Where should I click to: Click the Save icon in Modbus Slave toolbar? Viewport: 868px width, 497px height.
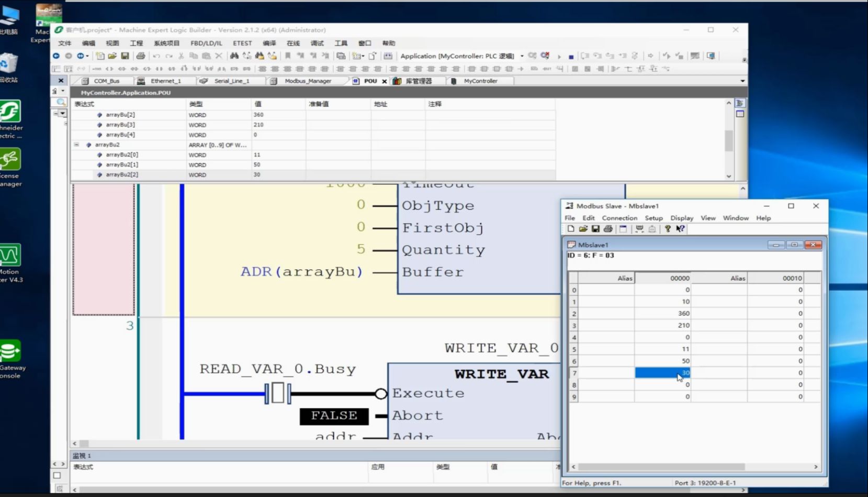pos(595,229)
